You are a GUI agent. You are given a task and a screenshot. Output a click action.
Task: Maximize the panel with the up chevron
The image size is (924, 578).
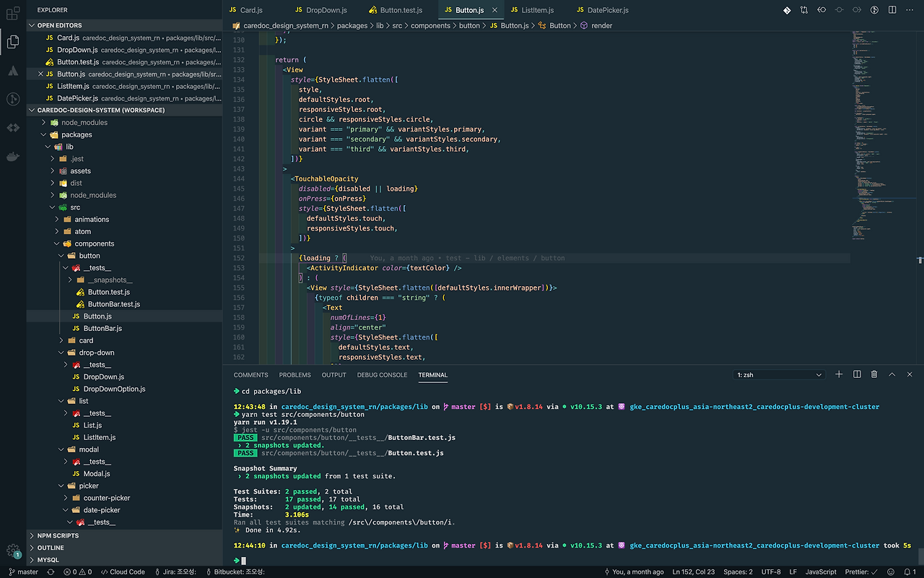pyautogui.click(x=892, y=374)
